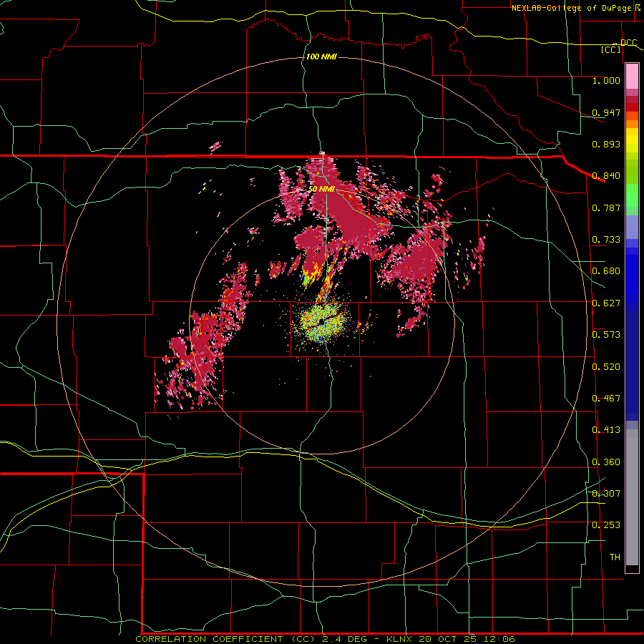The width and height of the screenshot is (644, 644).
Task: Click the yellow-green clutter at the radar center
Action: (323, 321)
